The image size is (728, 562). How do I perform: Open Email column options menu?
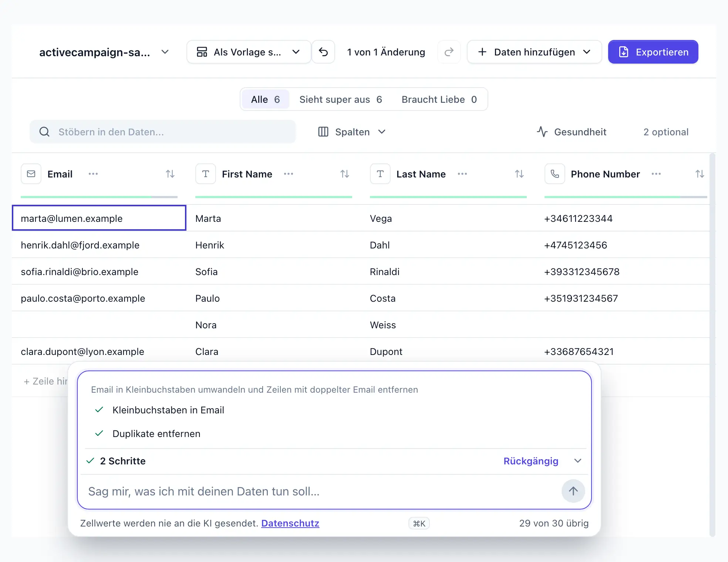pyautogui.click(x=93, y=174)
